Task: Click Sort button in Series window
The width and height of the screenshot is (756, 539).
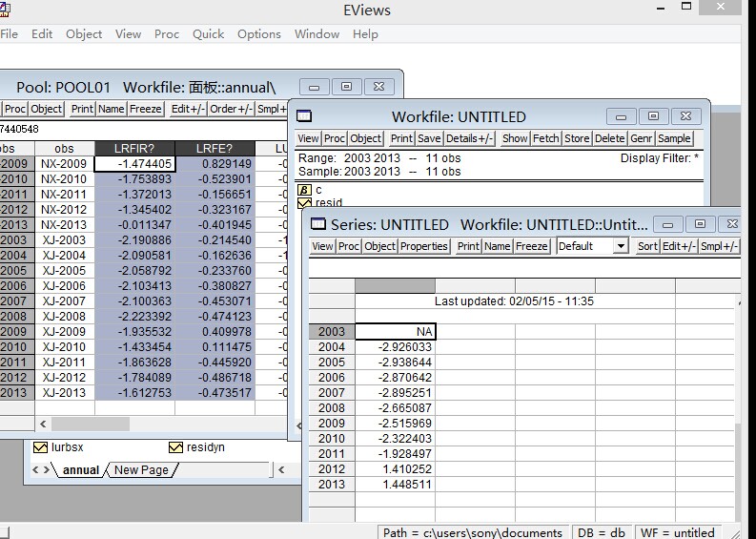Action: 647,246
